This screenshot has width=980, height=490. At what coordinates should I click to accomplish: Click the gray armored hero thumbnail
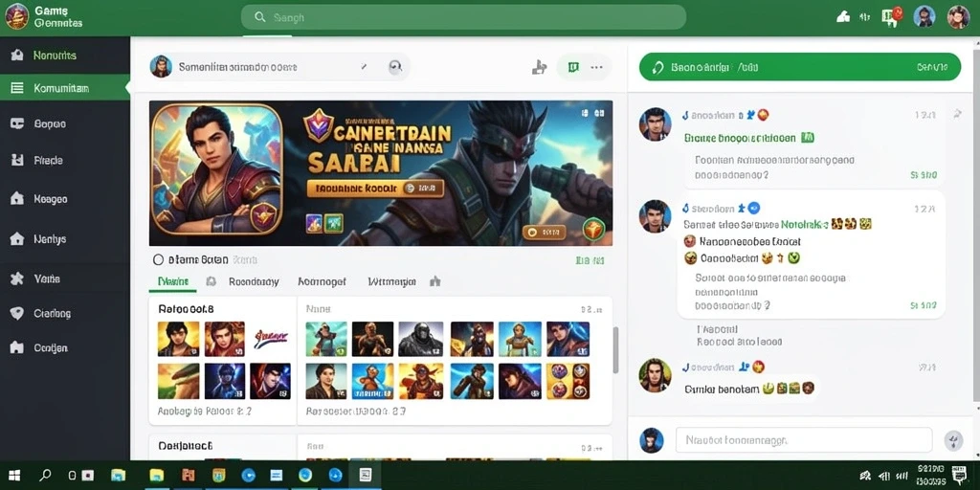421,339
